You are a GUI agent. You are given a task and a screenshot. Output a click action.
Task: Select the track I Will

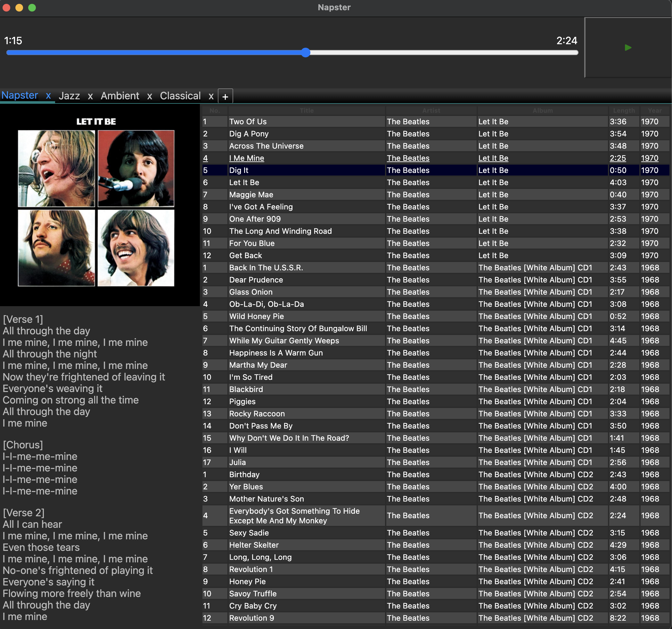435,450
